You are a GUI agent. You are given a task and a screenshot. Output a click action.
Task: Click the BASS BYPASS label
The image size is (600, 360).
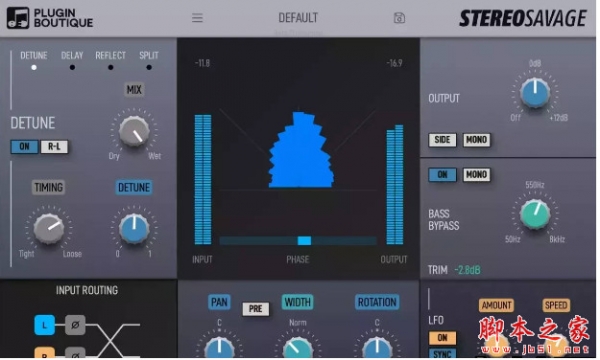[x=443, y=220]
